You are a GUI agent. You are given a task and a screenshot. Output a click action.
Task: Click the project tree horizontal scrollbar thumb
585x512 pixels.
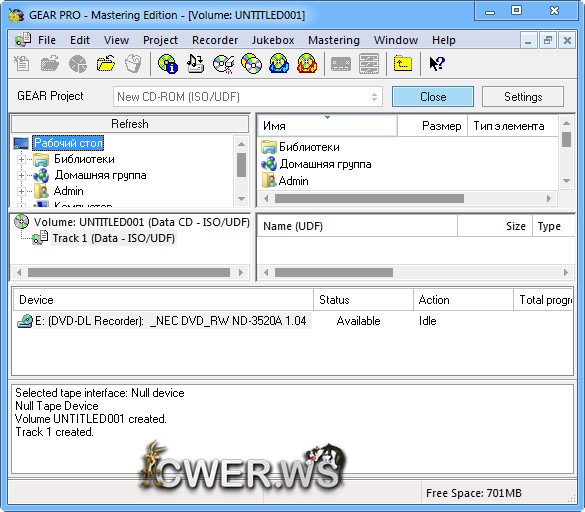[129, 272]
